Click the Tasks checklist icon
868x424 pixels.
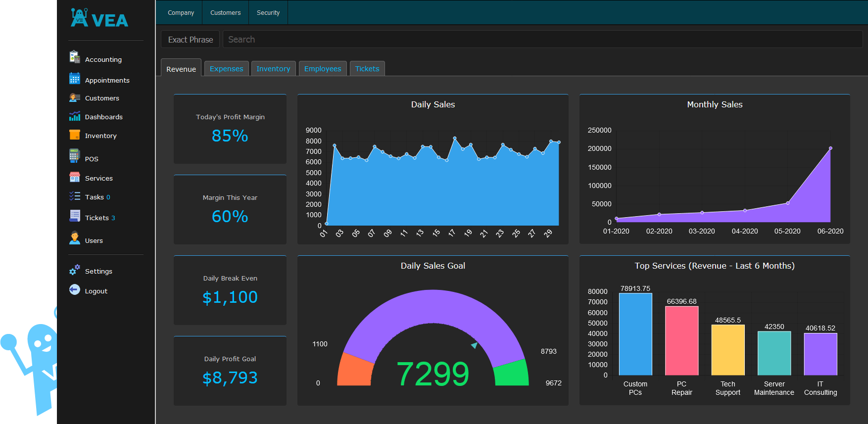(75, 196)
